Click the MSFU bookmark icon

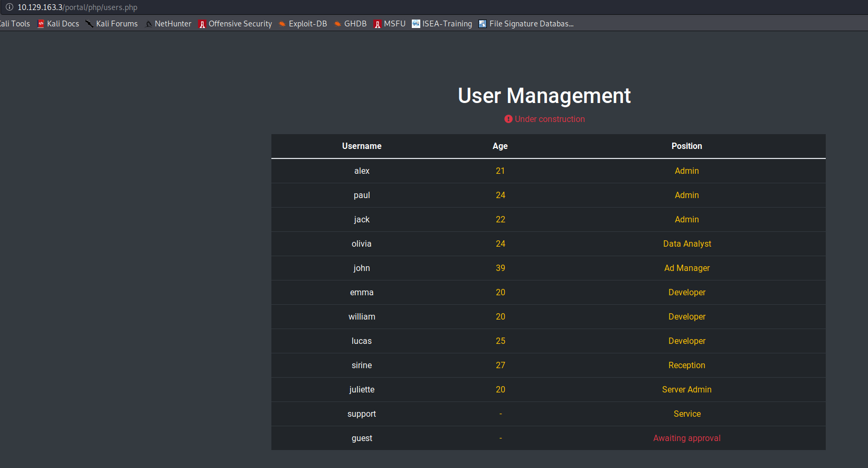[378, 24]
